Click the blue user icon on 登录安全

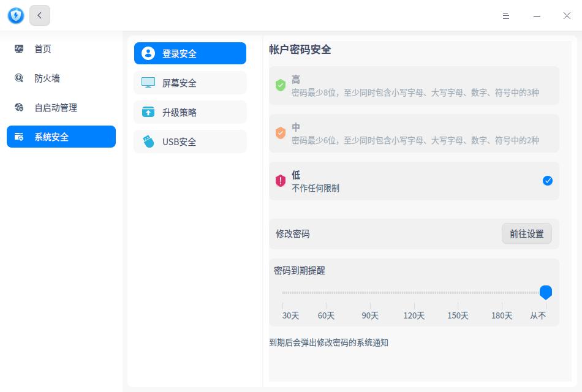(x=148, y=53)
